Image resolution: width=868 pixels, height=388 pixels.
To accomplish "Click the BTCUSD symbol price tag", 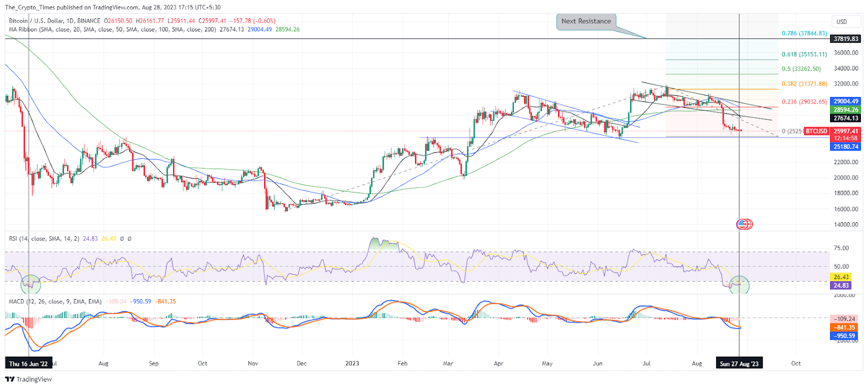I will tap(816, 131).
